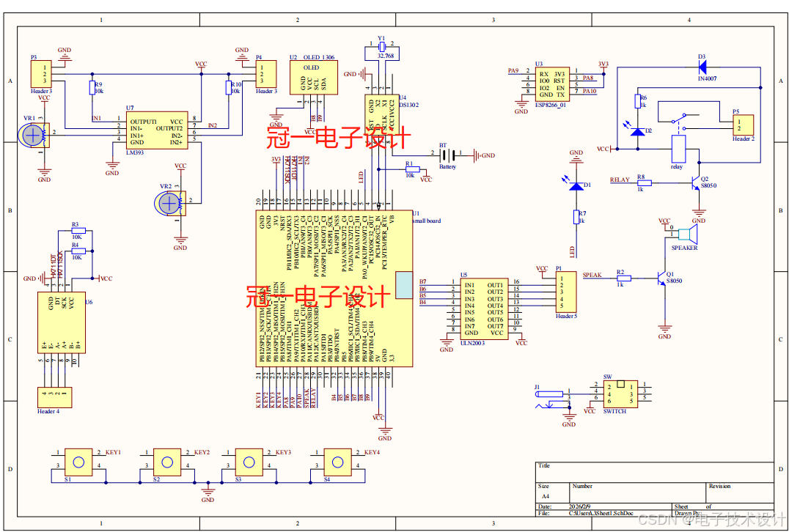The width and height of the screenshot is (789, 532).
Task: Click the 'DS1302' label
Action: (x=409, y=105)
